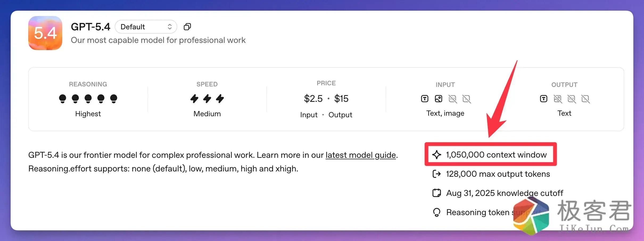
Task: Copy the model name with copy icon
Action: (x=187, y=27)
